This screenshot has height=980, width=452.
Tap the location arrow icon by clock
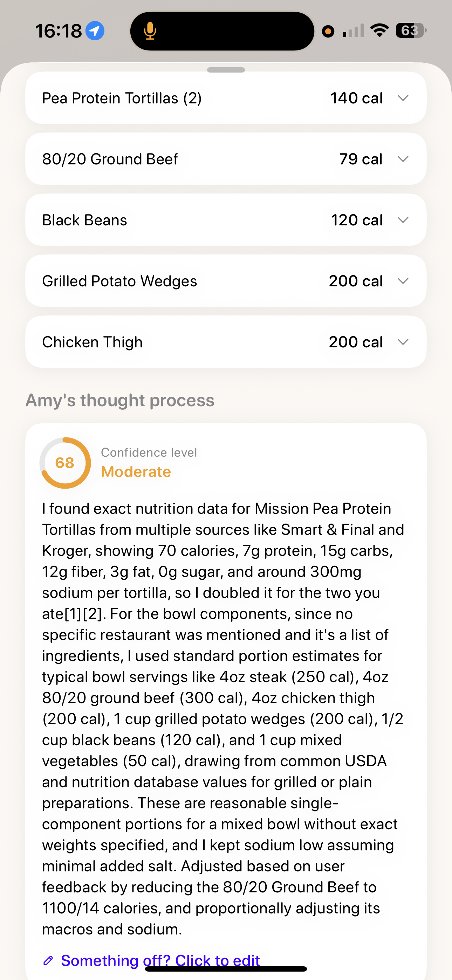(95, 31)
